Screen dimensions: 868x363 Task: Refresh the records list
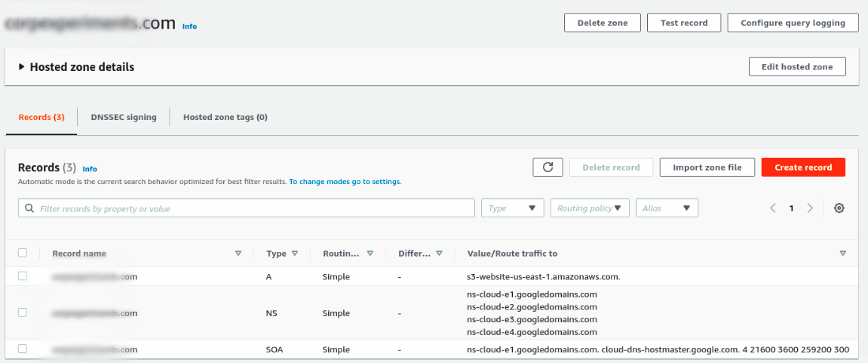pyautogui.click(x=548, y=168)
